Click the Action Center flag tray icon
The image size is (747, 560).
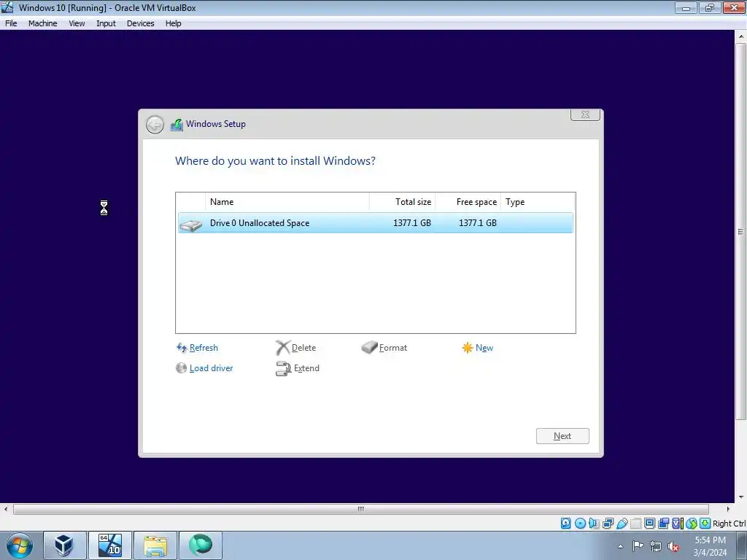[x=638, y=546]
